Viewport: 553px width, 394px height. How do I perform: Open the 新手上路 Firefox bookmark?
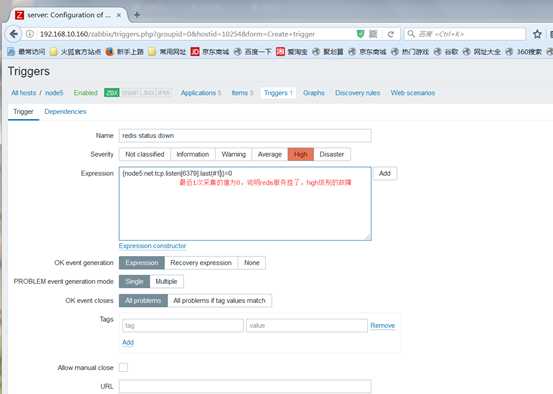(x=124, y=52)
